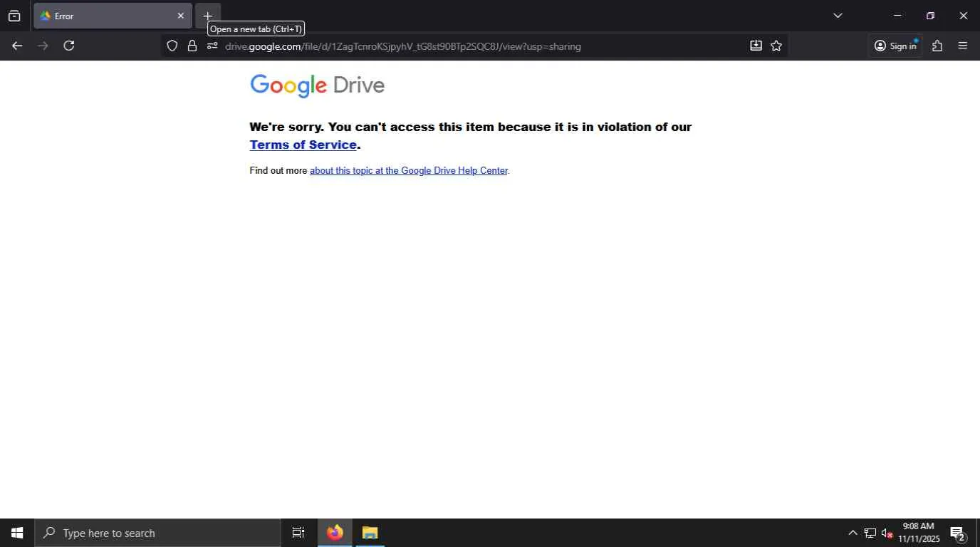Open Firefox application hamburger menu
This screenshot has height=547, width=980.
coord(963,46)
